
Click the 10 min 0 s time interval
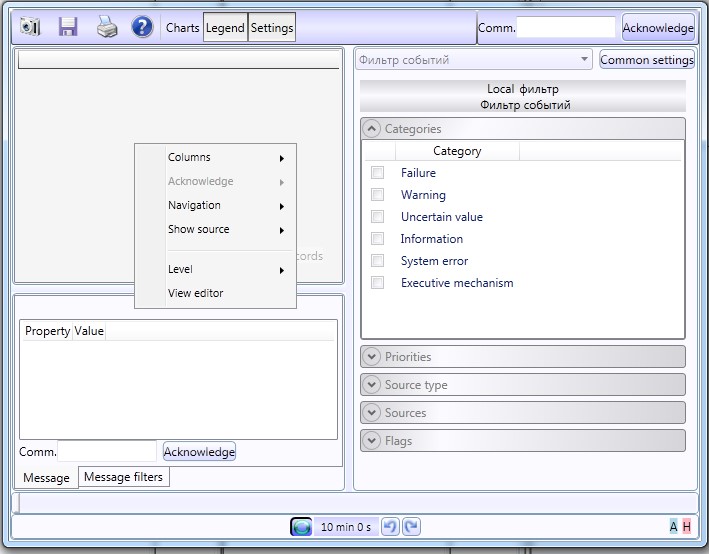tap(346, 527)
